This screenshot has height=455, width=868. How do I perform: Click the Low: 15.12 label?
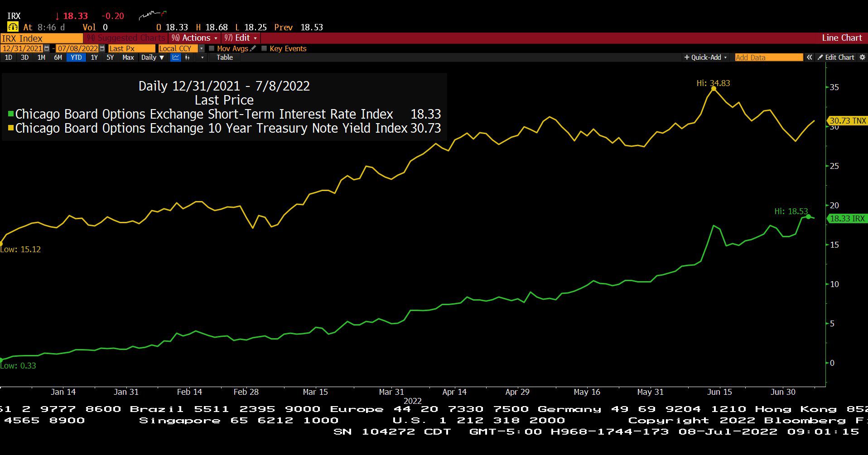click(x=20, y=249)
